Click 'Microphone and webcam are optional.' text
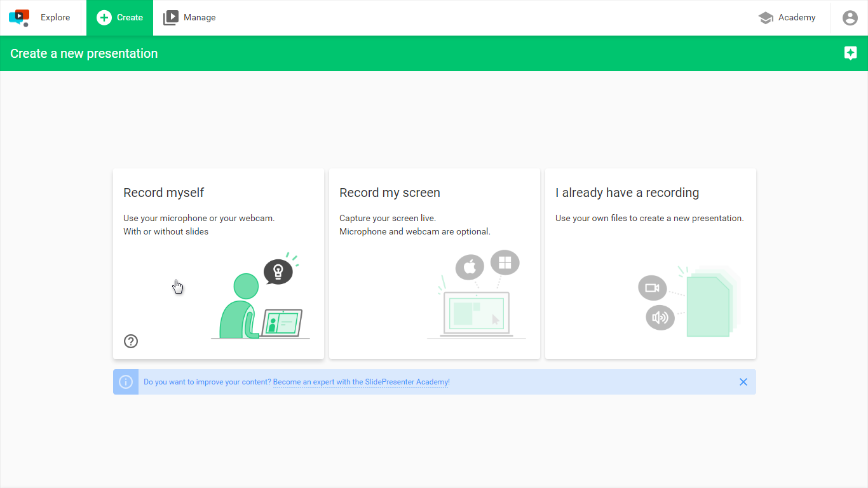The width and height of the screenshot is (868, 488). coord(415,231)
